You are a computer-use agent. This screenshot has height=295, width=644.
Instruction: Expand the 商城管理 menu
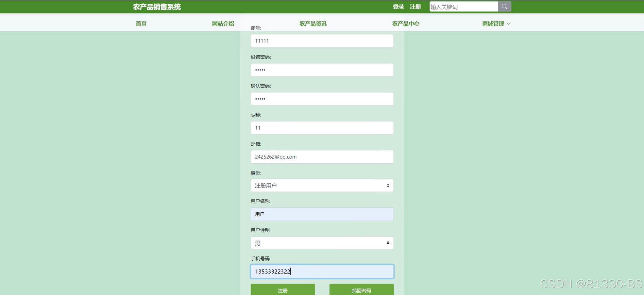[x=496, y=23]
